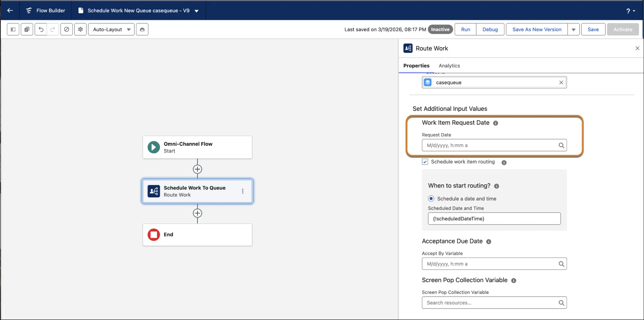This screenshot has height=320, width=644.
Task: Click info icon beside Work Item Request Date
Action: (x=495, y=123)
